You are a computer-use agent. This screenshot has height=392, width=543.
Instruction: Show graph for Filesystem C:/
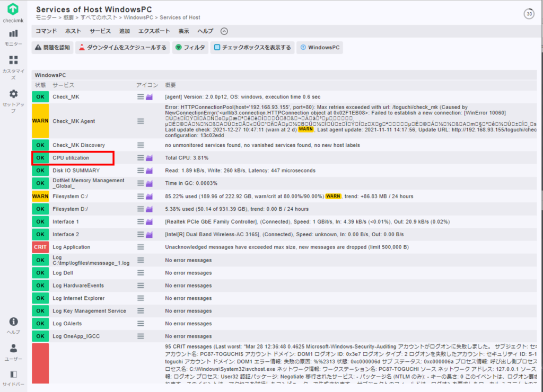[x=149, y=196]
